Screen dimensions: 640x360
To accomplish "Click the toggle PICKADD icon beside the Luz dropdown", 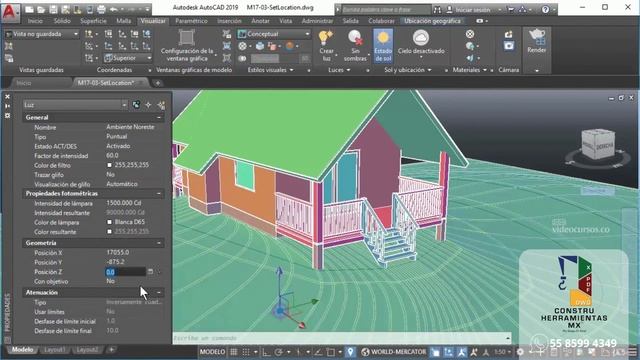I will click(x=136, y=105).
